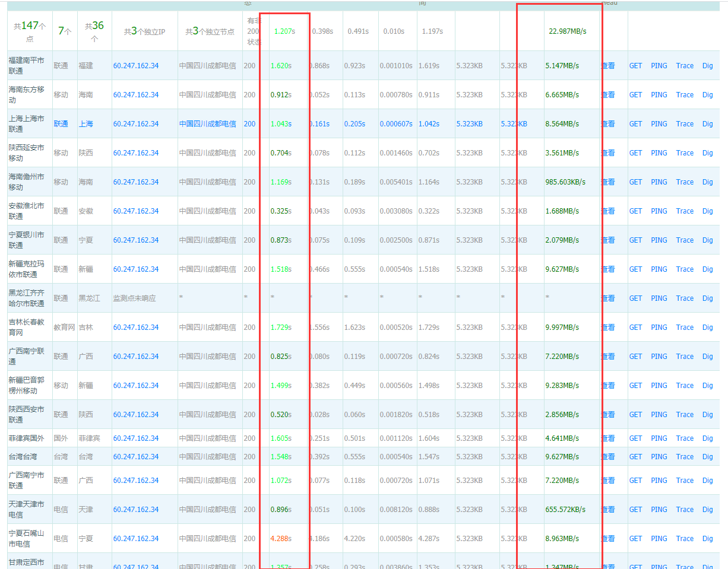
Task: Open Trace for the 台湾台湾 row
Action: click(684, 457)
